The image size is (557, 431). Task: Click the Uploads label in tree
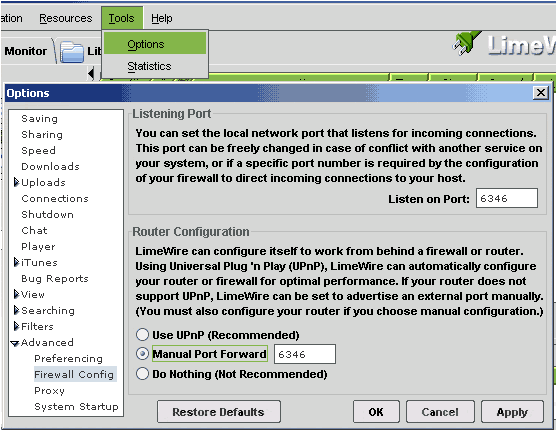click(43, 183)
